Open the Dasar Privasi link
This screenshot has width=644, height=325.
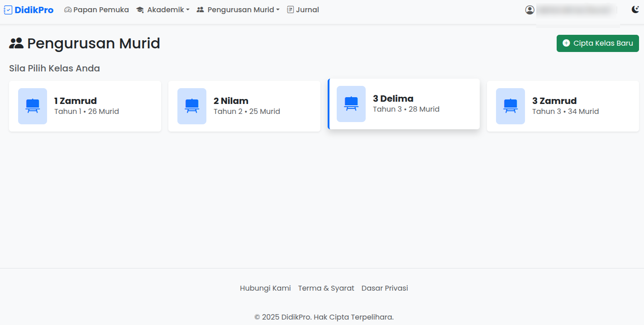384,288
